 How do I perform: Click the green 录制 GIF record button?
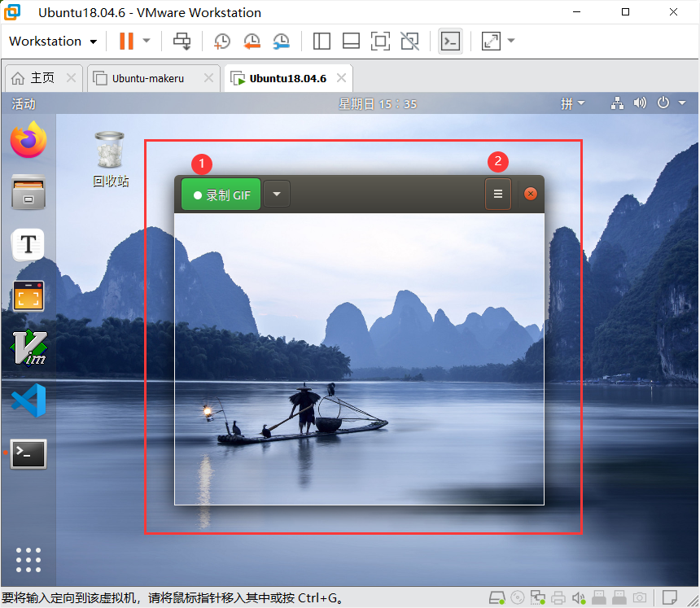(x=221, y=195)
